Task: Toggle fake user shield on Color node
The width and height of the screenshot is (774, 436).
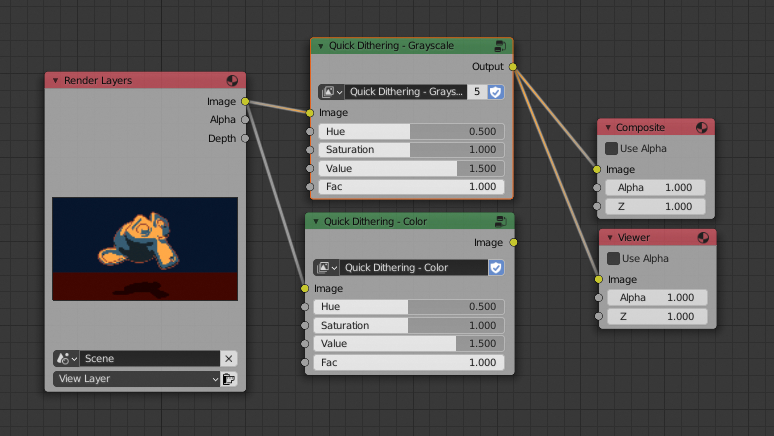Action: pos(496,268)
